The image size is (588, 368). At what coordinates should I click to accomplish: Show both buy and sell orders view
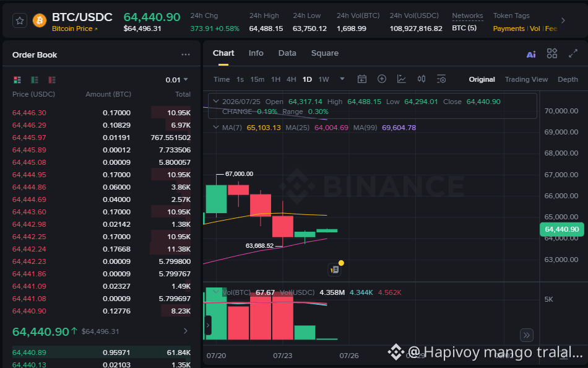click(x=17, y=79)
